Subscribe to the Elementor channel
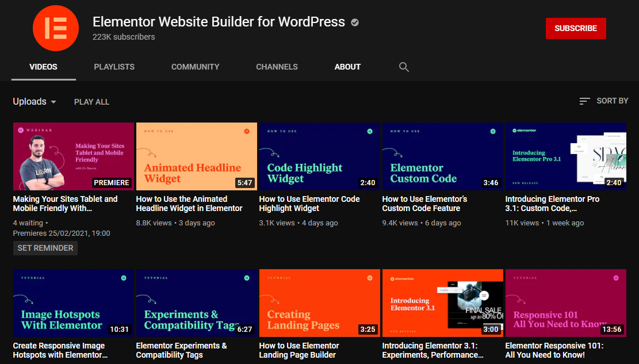This screenshot has height=364, width=639. (576, 29)
